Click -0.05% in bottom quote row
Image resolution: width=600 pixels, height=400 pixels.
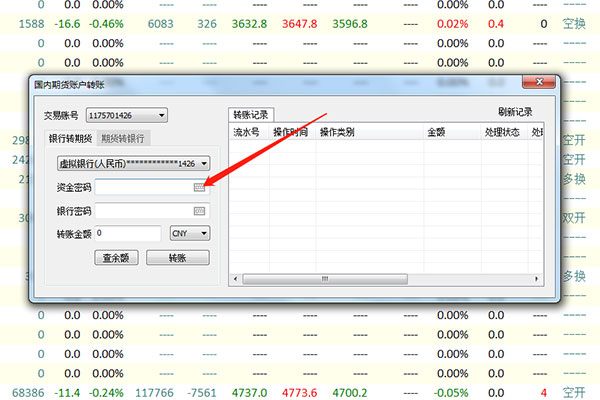pyautogui.click(x=451, y=393)
